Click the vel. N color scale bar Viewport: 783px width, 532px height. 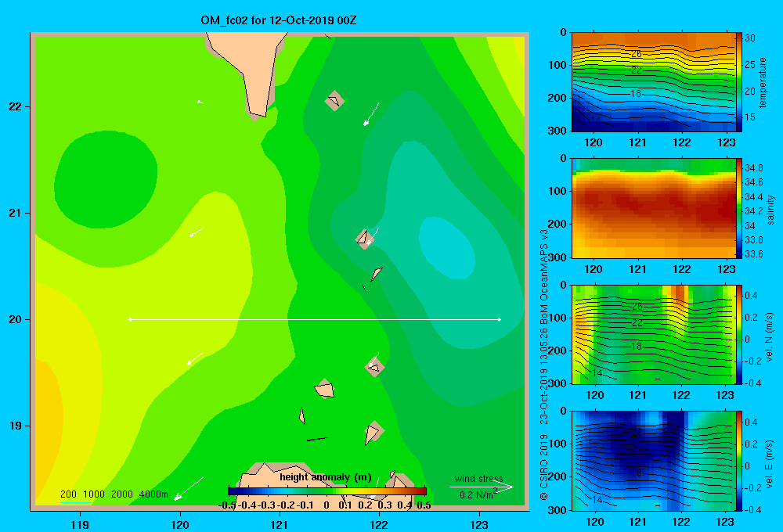(x=739, y=334)
